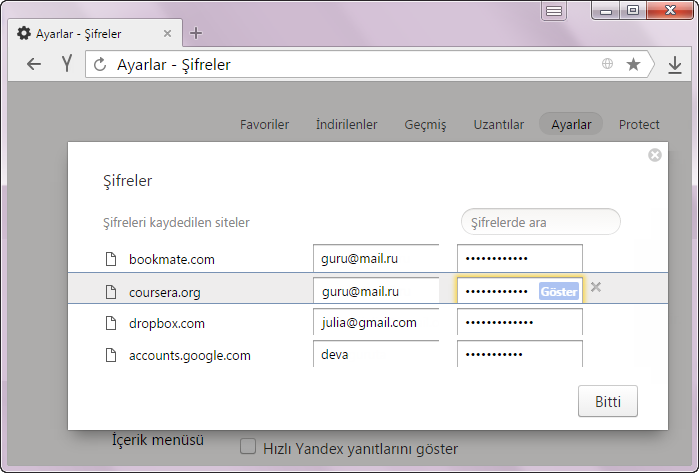Open the Protect section
The width and height of the screenshot is (699, 473).
pyautogui.click(x=639, y=124)
